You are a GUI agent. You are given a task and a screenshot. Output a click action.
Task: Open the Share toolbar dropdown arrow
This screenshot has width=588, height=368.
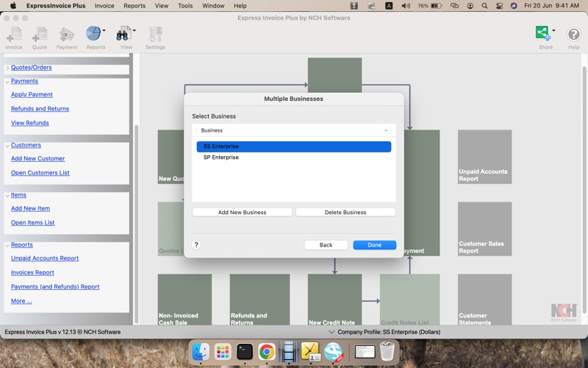tap(553, 30)
